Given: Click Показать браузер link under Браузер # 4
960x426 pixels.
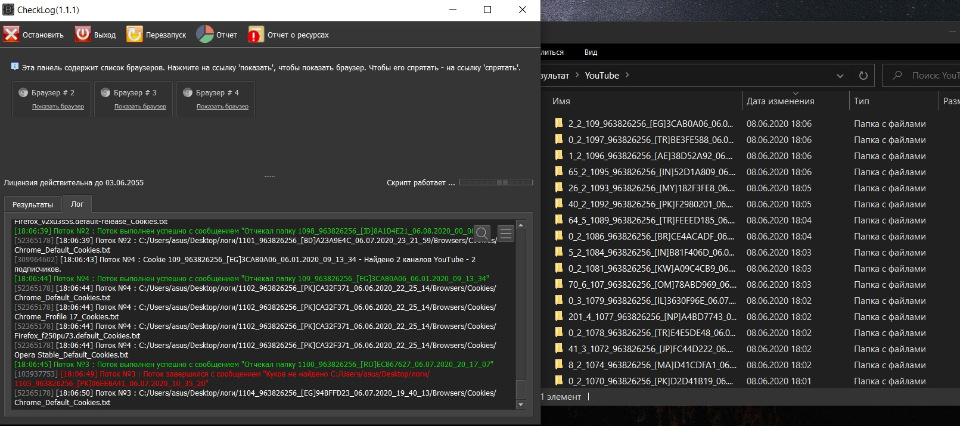Looking at the screenshot, I should point(222,106).
